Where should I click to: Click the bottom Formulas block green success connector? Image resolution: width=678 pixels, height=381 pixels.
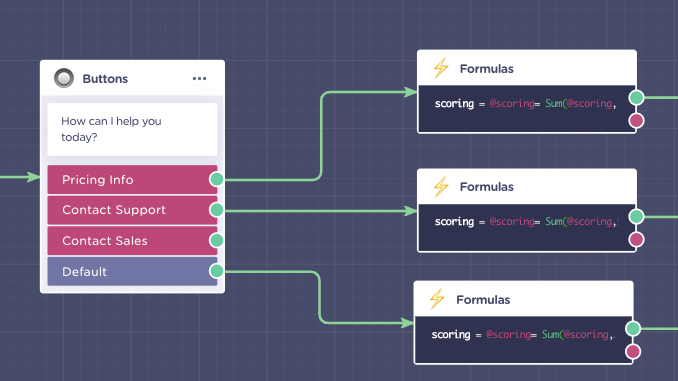[x=633, y=329]
